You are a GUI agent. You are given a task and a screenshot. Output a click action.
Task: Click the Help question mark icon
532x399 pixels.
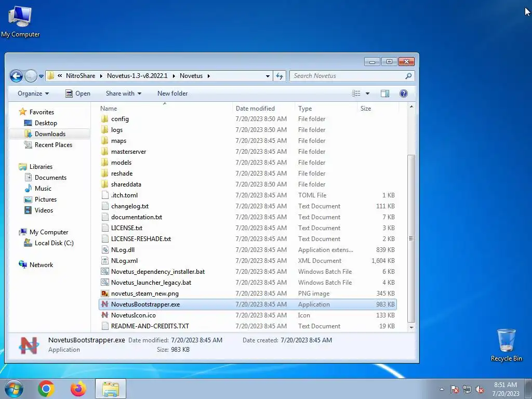coord(403,94)
